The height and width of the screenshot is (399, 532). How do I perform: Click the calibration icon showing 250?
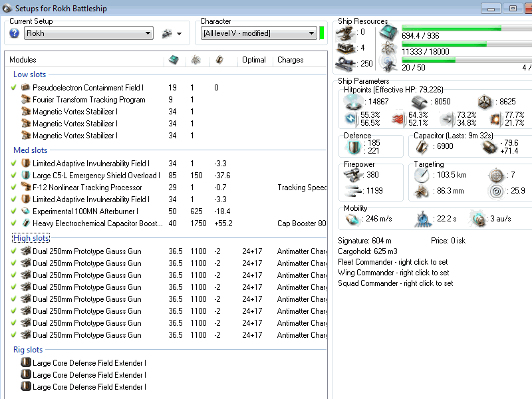[345, 64]
